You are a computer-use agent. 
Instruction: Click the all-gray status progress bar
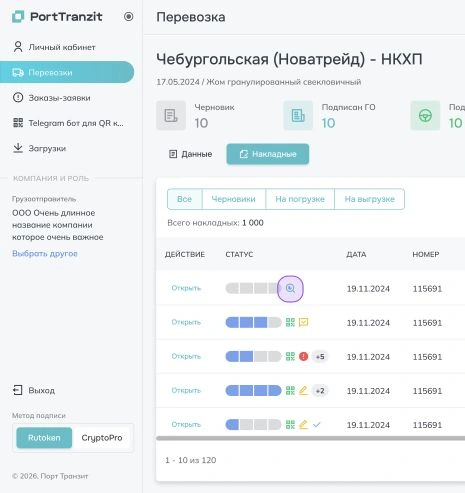pos(252,288)
